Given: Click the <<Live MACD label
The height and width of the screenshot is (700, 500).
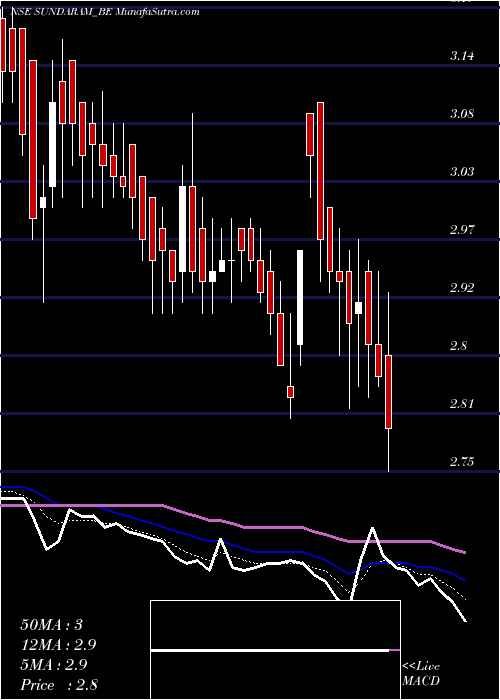Looking at the screenshot, I should pyautogui.click(x=421, y=674).
